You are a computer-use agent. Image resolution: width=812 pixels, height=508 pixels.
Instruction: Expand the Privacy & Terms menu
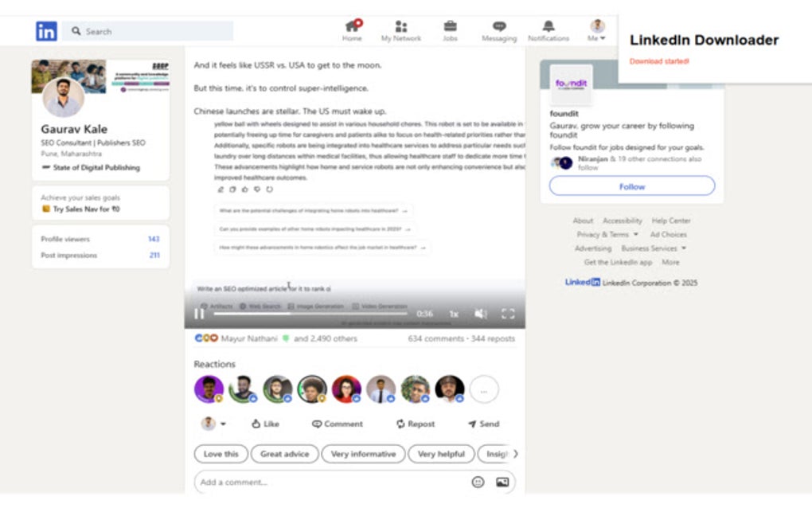603,234
